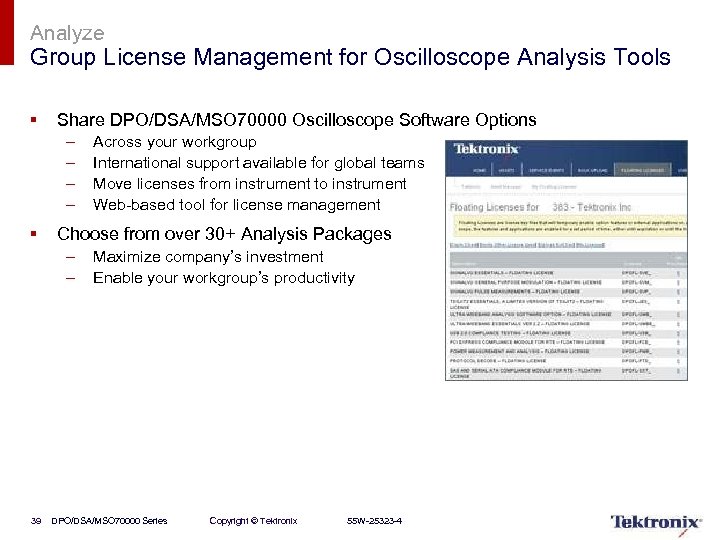This screenshot has height=540, width=720.
Task: Click the yellow floating license notice box
Action: pos(568,225)
